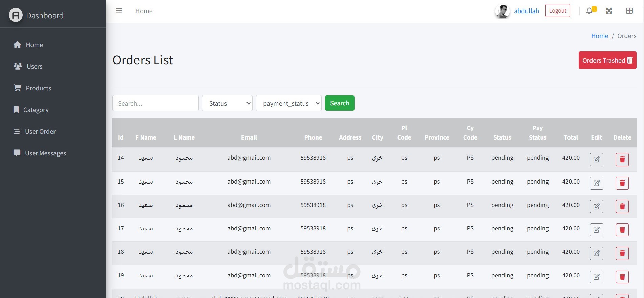644x298 pixels.
Task: Delete order with Id 14
Action: 622,159
